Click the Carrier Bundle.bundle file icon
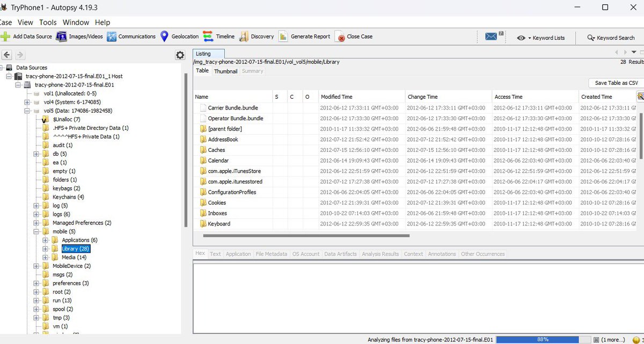Image resolution: width=644 pixels, height=344 pixels. click(x=203, y=108)
